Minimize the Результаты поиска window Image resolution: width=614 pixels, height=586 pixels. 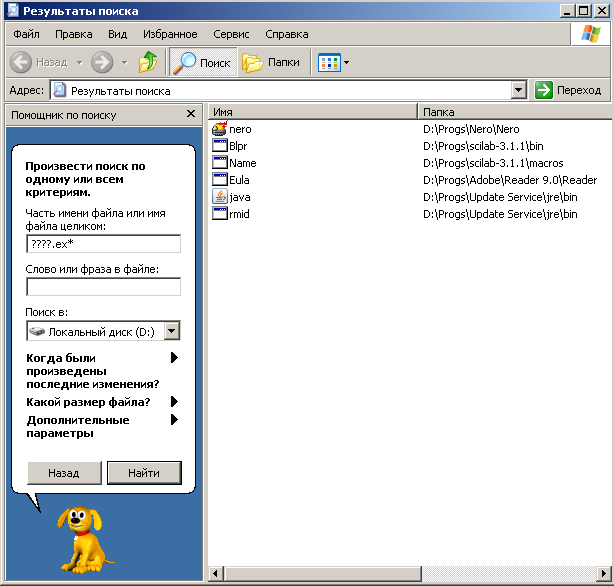coord(567,11)
